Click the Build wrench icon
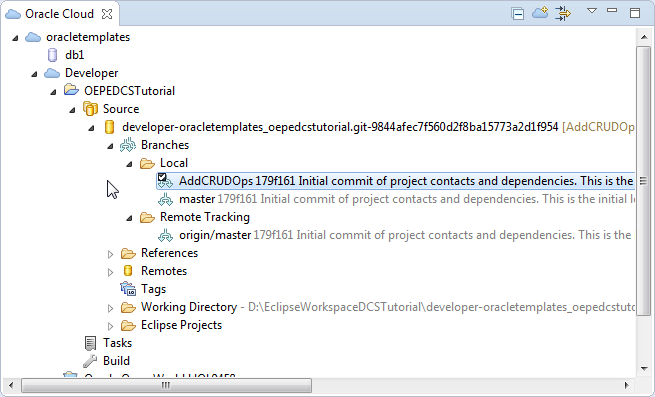The image size is (655, 397). click(90, 361)
